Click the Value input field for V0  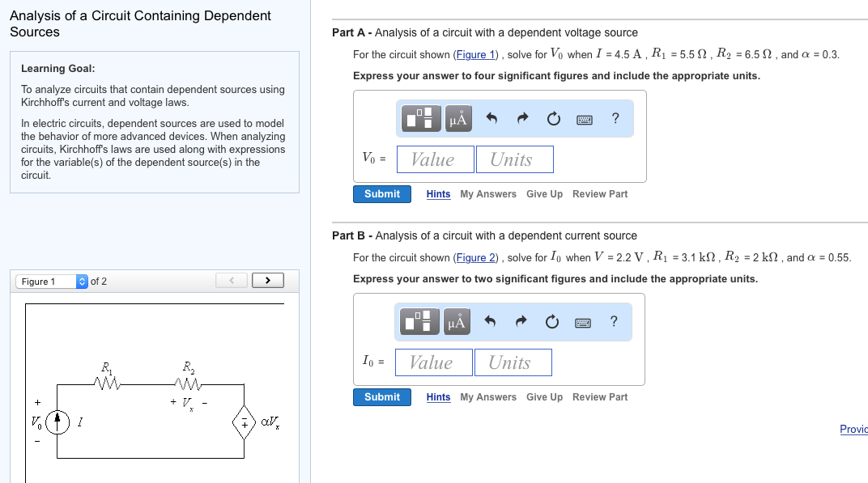click(435, 159)
